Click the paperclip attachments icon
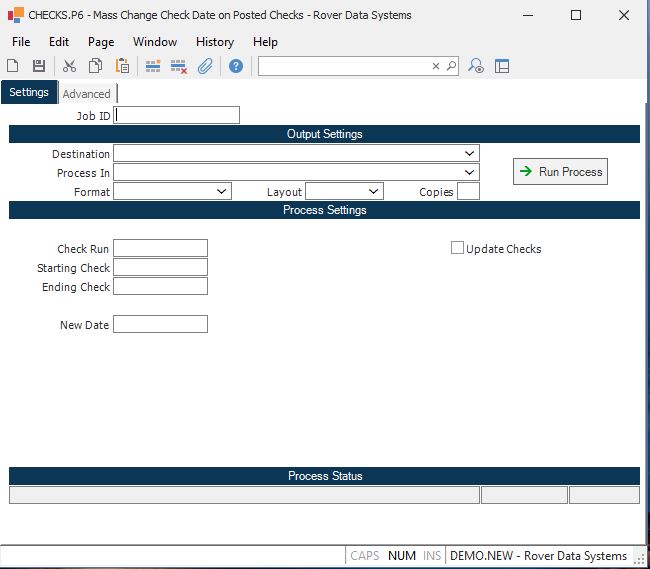650x569 pixels. pyautogui.click(x=205, y=66)
